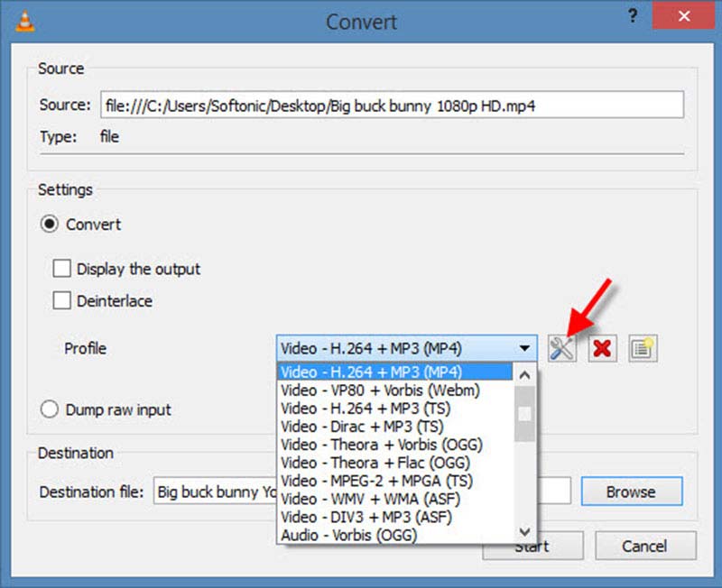Cancel the Convert dialog
The width and height of the screenshot is (722, 588).
coord(645,546)
